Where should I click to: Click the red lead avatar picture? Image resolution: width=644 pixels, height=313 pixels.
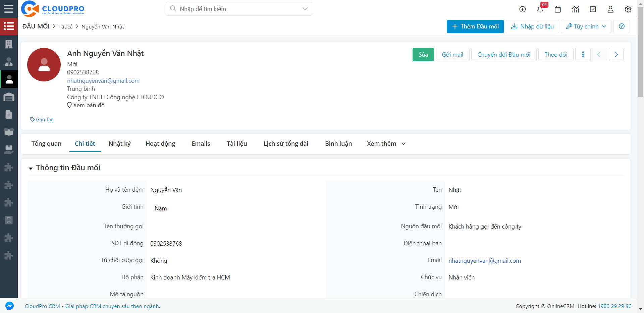click(44, 65)
